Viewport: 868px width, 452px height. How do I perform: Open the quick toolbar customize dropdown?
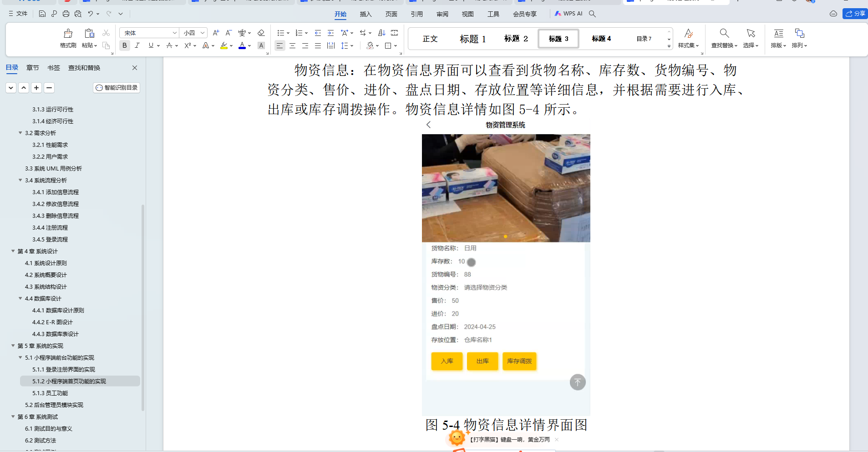point(121,14)
